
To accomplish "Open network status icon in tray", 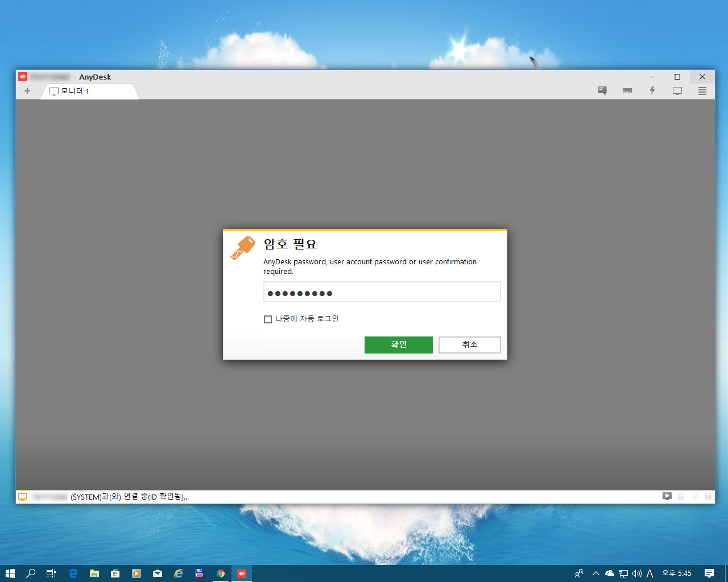I will [623, 573].
